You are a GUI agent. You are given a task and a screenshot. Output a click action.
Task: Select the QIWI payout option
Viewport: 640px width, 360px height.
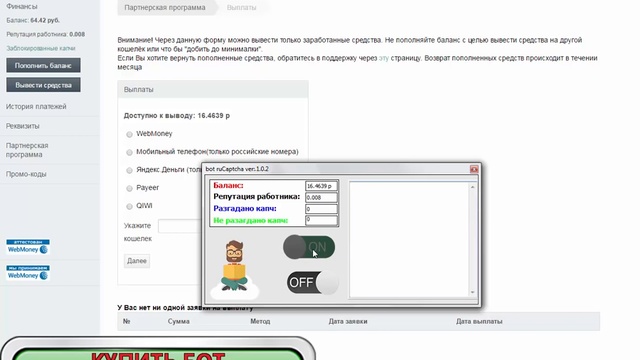coord(129,206)
